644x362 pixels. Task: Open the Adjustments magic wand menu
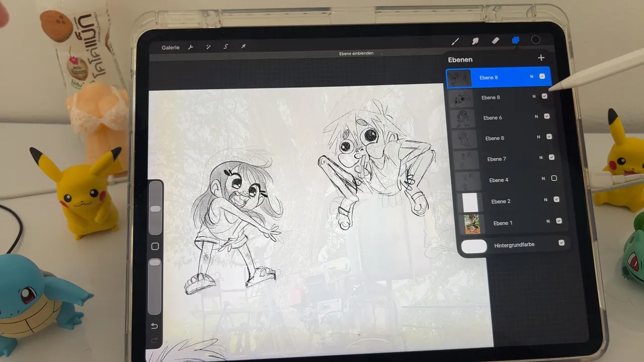click(208, 47)
